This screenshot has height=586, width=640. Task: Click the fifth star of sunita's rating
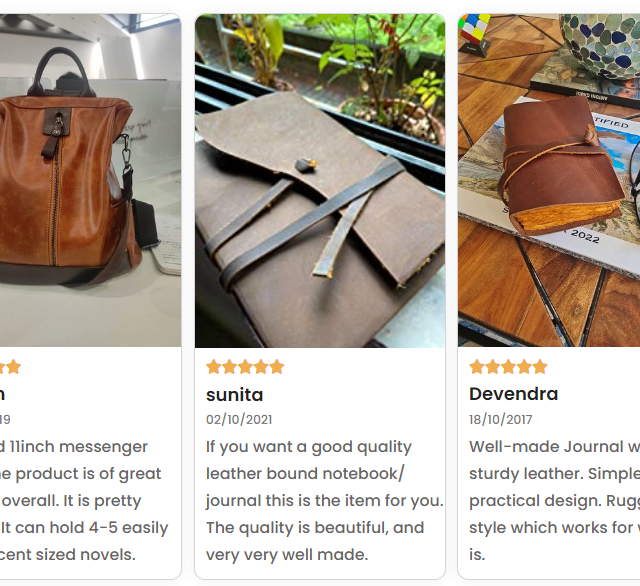[x=276, y=367]
